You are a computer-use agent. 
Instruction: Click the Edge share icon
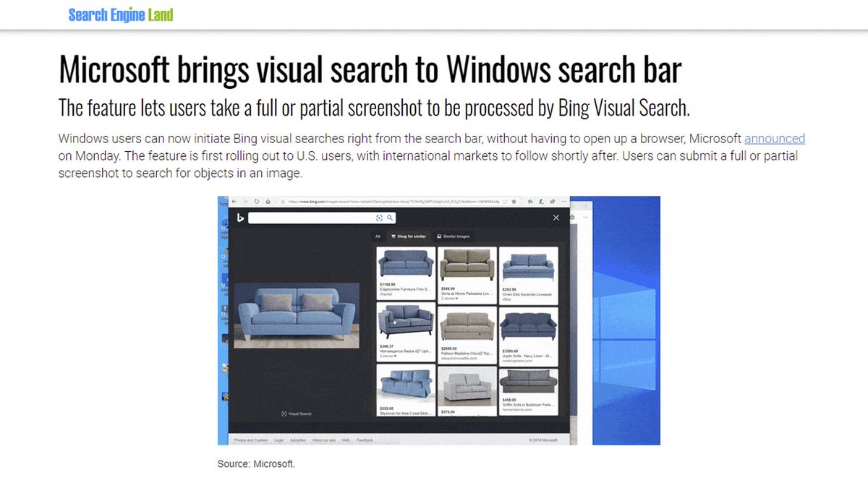[551, 202]
